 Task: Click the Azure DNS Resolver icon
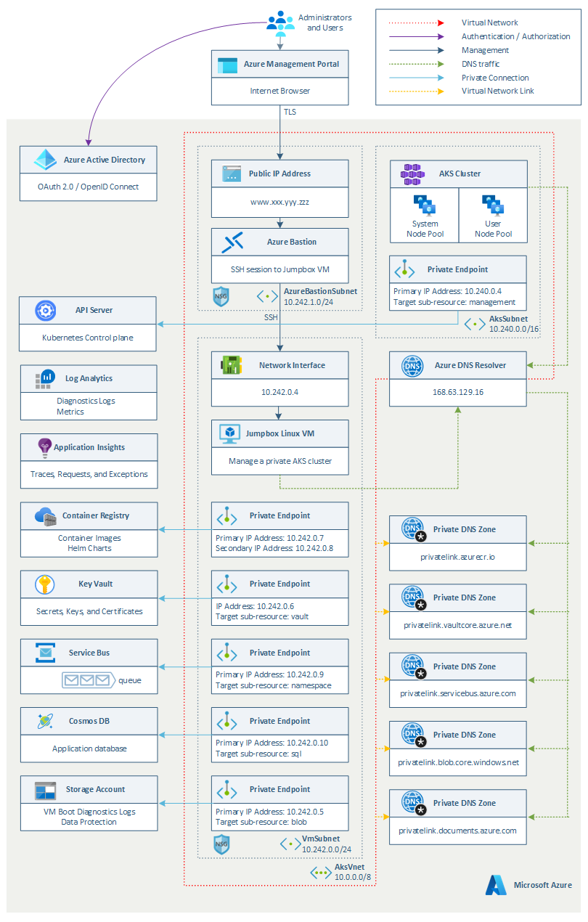(412, 366)
